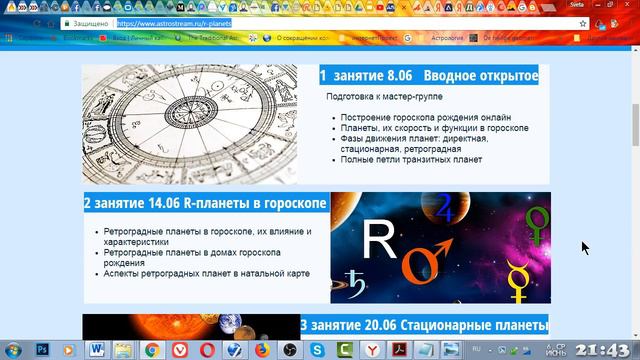Click heading 1 занятие 8.06 Вводное открытое
The image size is (640, 360).
(x=429, y=75)
